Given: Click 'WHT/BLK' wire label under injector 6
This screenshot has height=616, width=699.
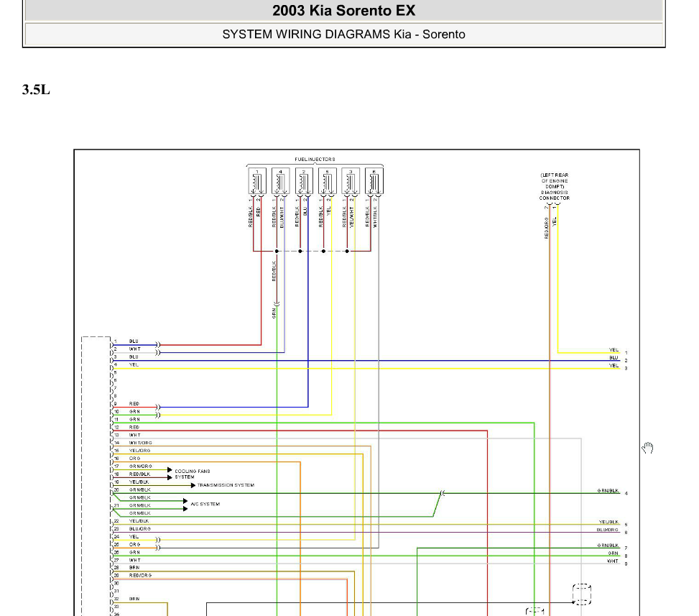Looking at the screenshot, I should (x=375, y=217).
